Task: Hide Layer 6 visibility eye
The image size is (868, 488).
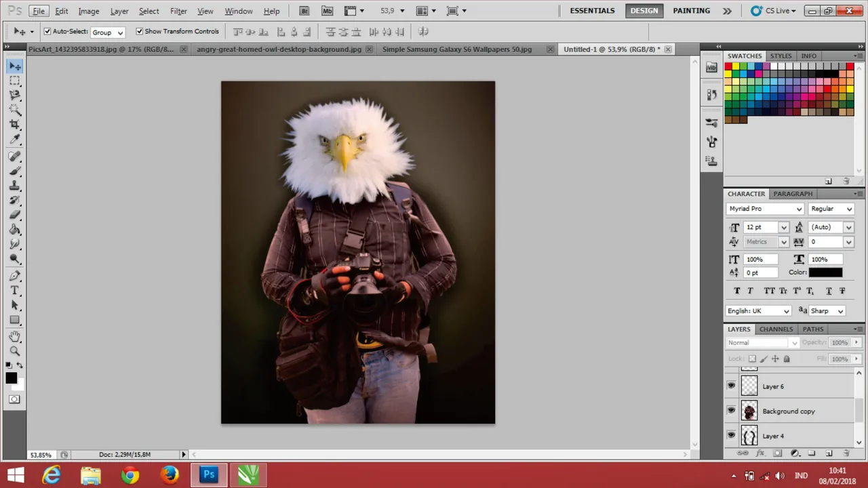Action: point(731,386)
